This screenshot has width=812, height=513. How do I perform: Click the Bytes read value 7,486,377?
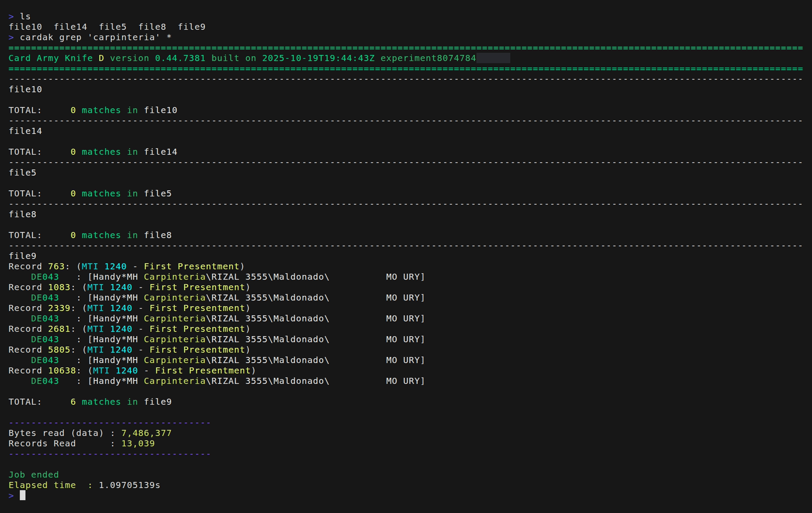[x=146, y=433]
